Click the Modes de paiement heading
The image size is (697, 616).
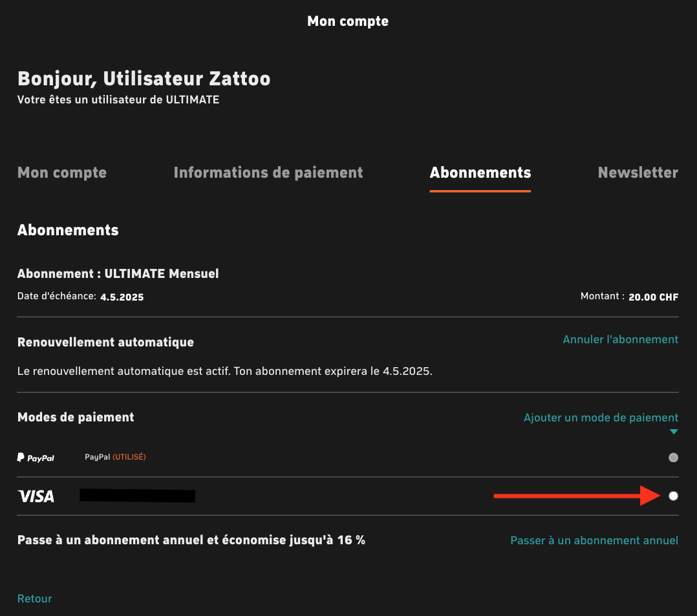pyautogui.click(x=76, y=418)
